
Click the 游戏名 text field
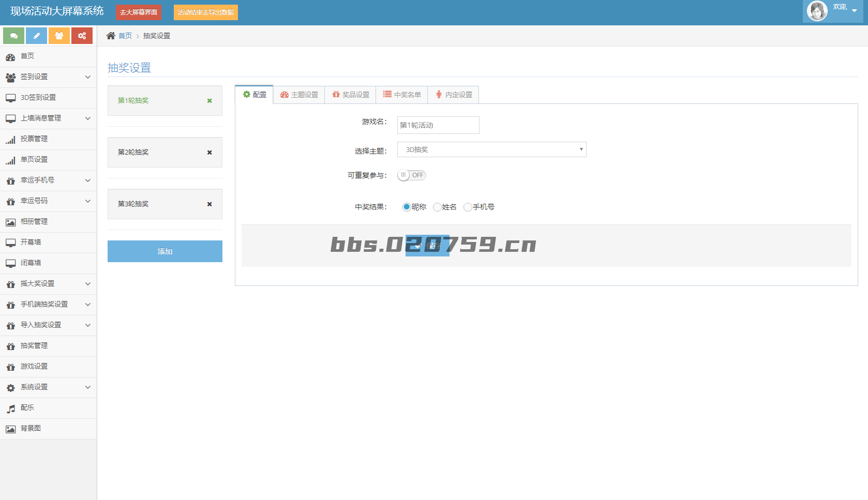(438, 125)
